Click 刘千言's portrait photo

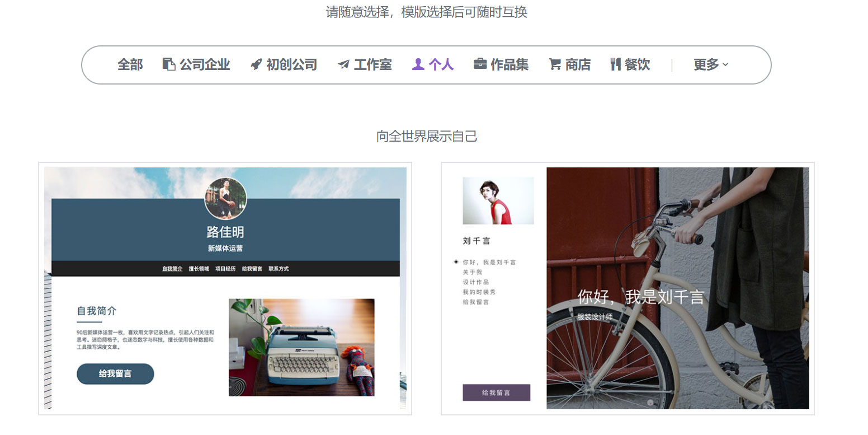click(497, 200)
